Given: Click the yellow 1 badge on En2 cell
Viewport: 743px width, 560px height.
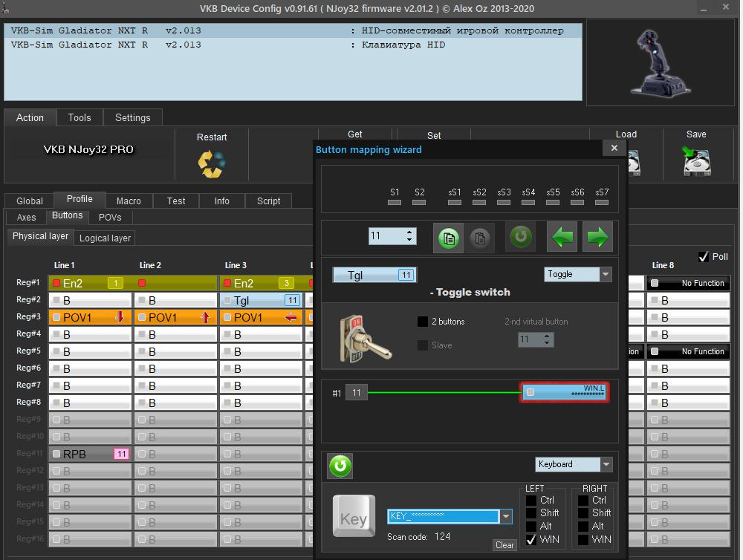Looking at the screenshot, I should click(116, 283).
